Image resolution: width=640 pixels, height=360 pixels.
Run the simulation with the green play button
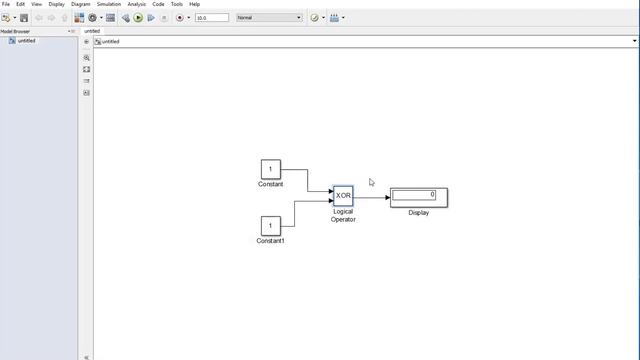[x=138, y=18]
